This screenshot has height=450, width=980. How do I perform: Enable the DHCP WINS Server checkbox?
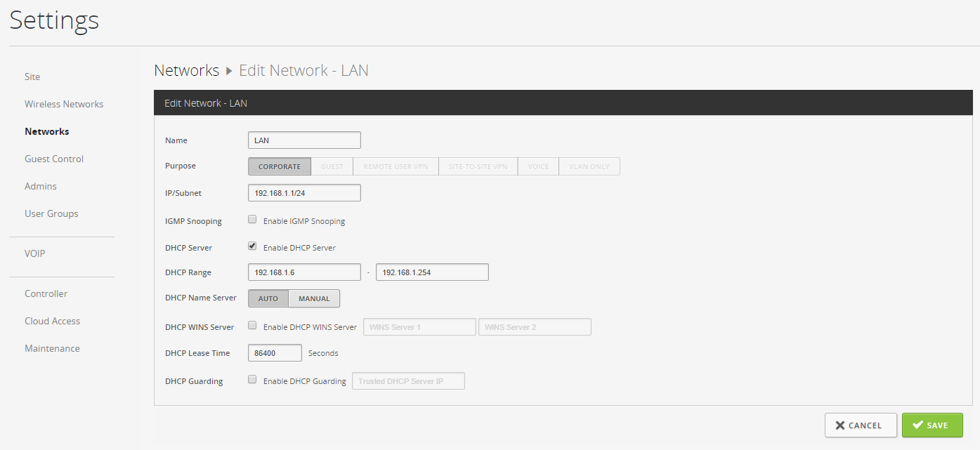coord(252,326)
